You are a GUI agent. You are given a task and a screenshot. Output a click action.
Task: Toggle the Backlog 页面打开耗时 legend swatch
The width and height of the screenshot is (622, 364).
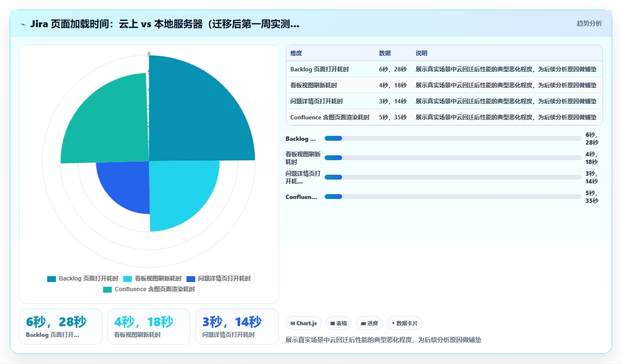coord(52,279)
